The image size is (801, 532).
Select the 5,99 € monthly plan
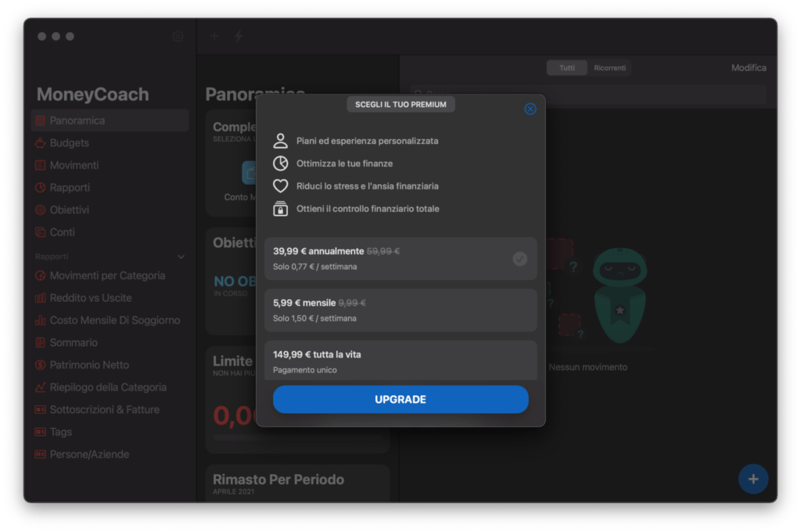point(400,311)
